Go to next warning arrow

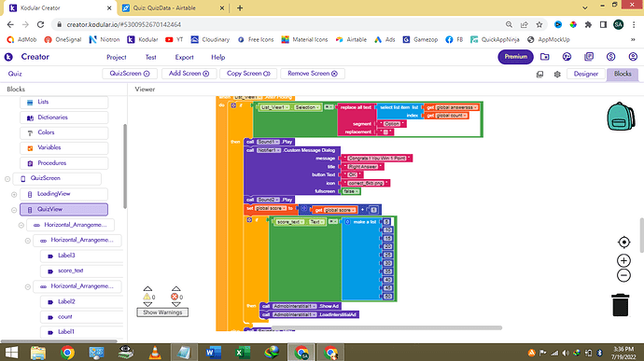pyautogui.click(x=147, y=304)
